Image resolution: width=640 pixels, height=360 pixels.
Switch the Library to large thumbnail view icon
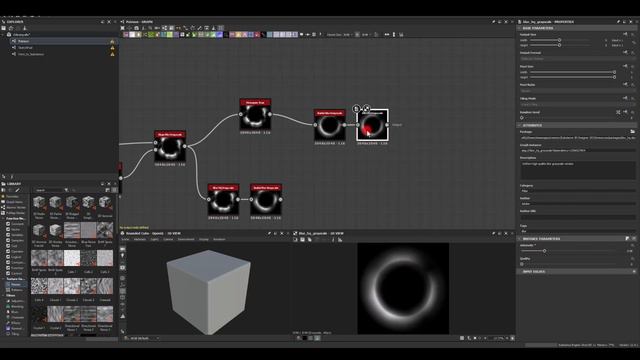tap(114, 190)
